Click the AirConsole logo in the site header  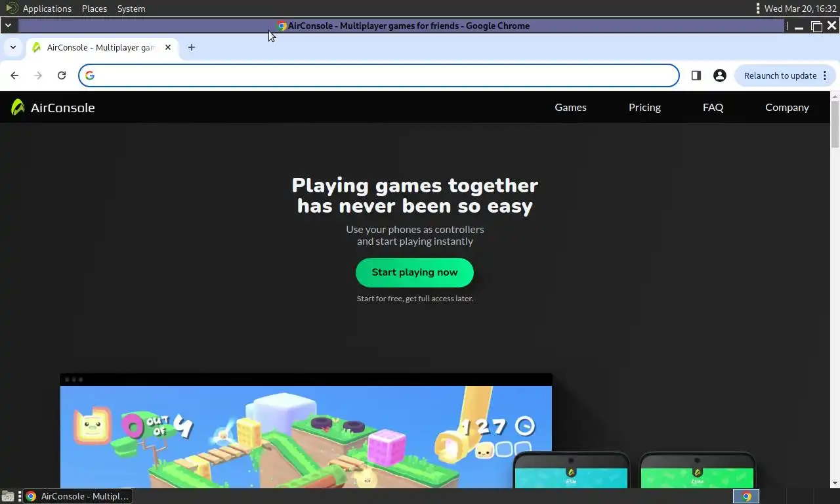click(x=52, y=108)
